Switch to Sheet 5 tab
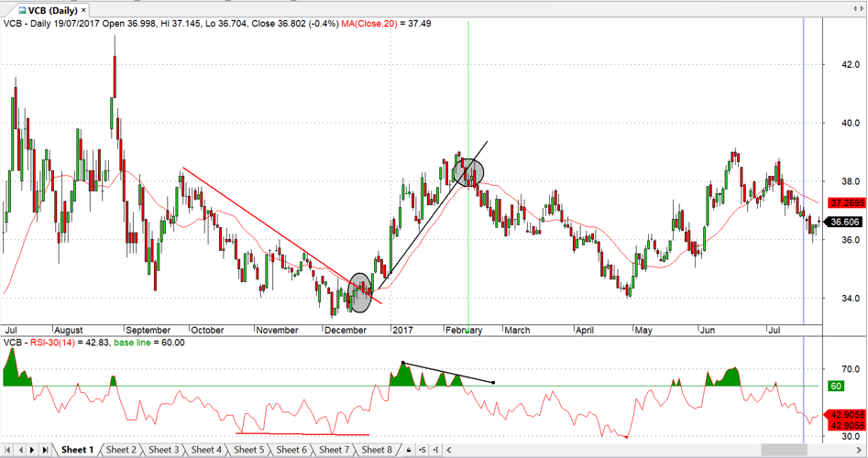This screenshot has height=458, width=868. (x=248, y=450)
